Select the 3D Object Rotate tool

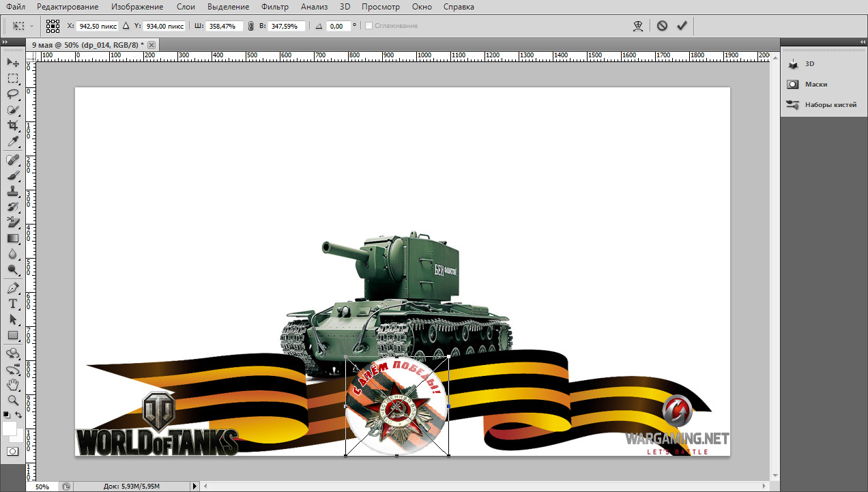[12, 353]
